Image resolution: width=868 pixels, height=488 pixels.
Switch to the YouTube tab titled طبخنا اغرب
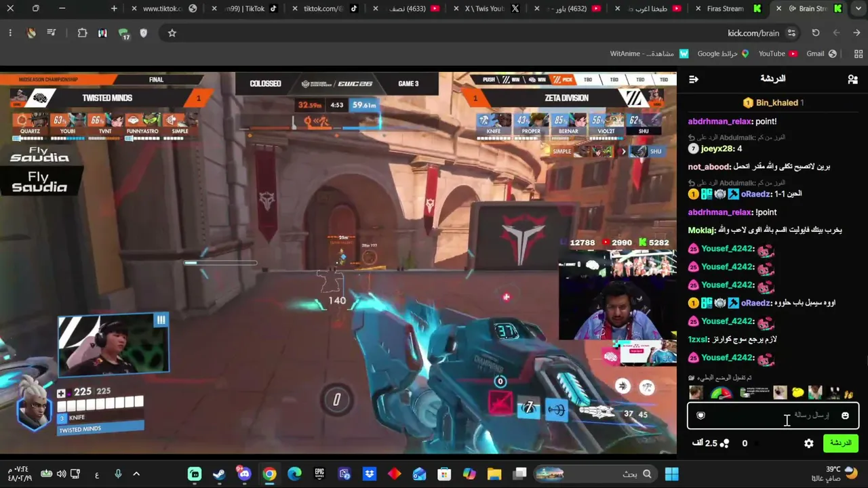click(x=650, y=9)
